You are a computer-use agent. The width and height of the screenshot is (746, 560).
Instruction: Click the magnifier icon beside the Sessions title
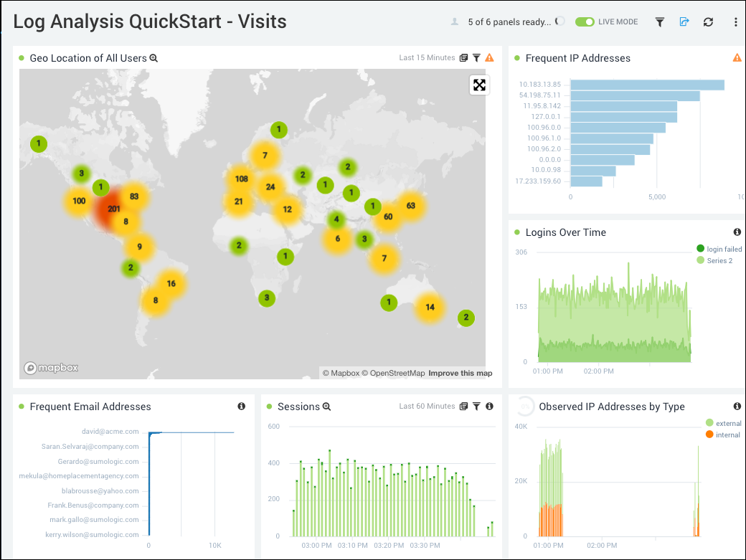click(326, 407)
